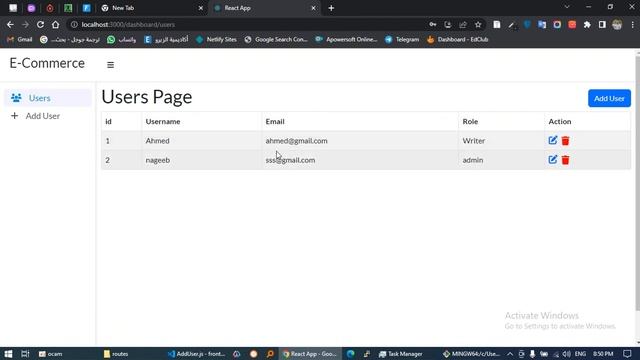Open the Chrome profile avatar

[x=617, y=24]
